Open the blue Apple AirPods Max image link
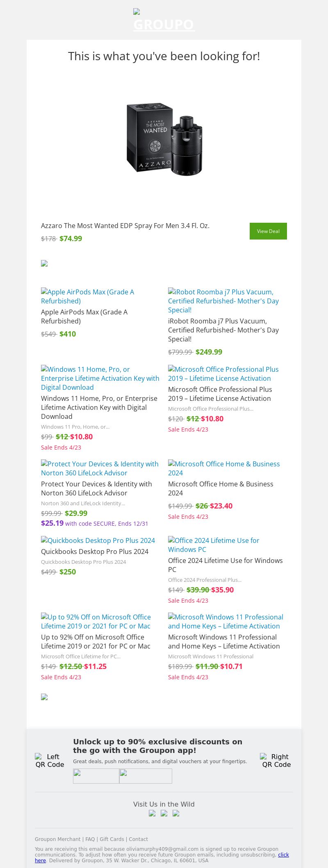 pos(87,296)
